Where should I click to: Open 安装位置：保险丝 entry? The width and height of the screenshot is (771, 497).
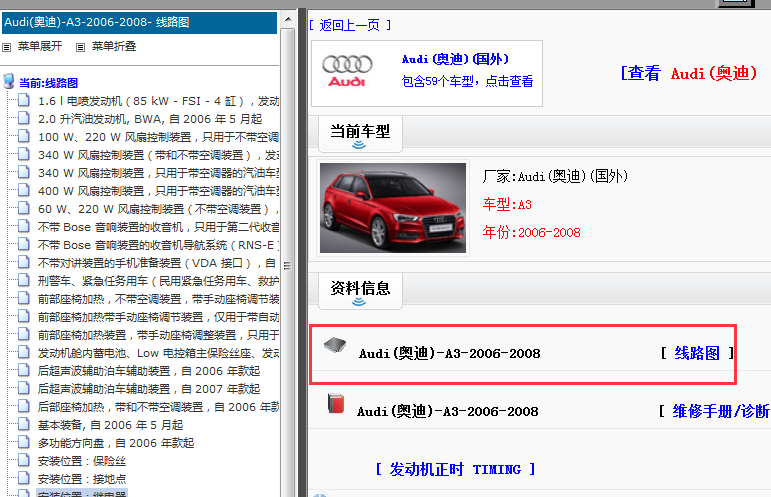coord(82,461)
